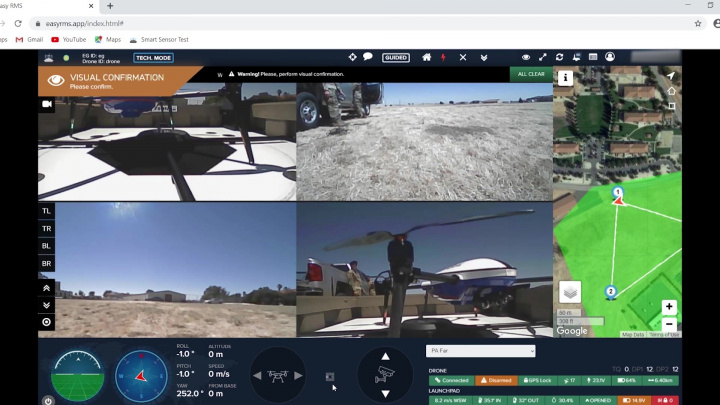Zoom out the map with minus button
The height and width of the screenshot is (405, 720).
point(669,324)
